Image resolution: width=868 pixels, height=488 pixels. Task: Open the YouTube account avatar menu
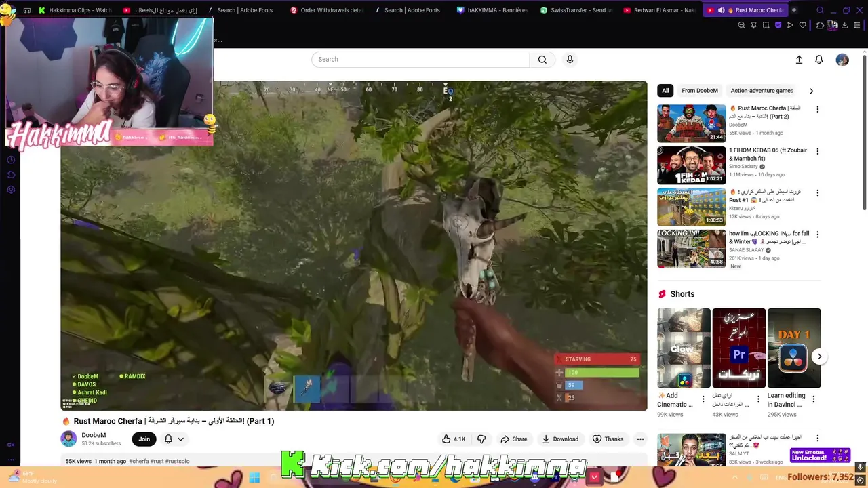point(842,60)
